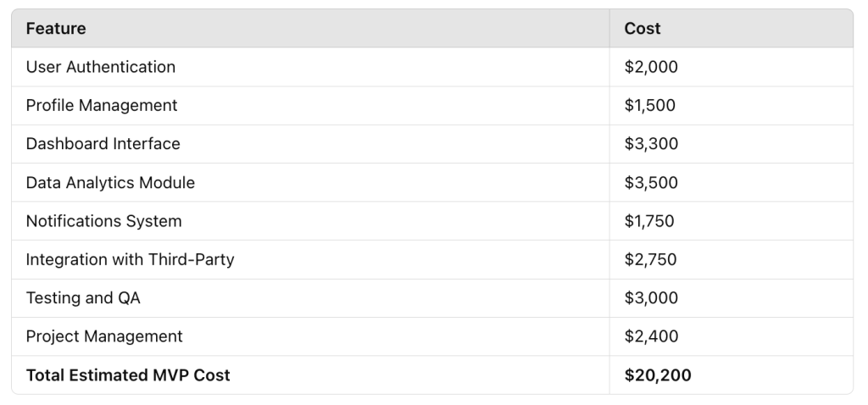This screenshot has height=405, width=868.
Task: Click the $1,750 cost value
Action: pyautogui.click(x=649, y=221)
